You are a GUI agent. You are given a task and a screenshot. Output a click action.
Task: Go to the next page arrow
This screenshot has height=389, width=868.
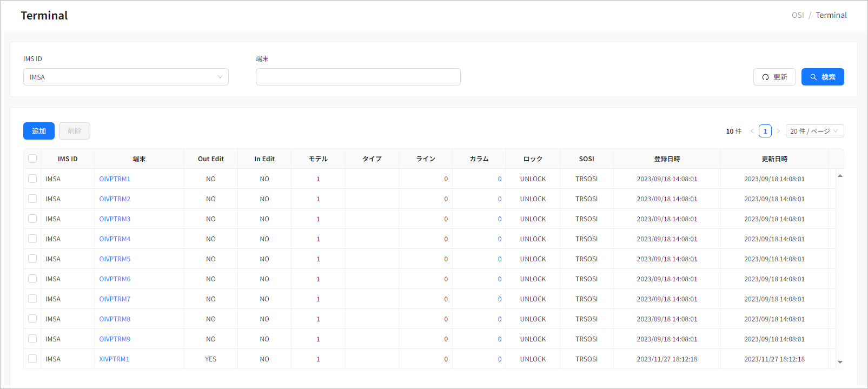pyautogui.click(x=778, y=131)
